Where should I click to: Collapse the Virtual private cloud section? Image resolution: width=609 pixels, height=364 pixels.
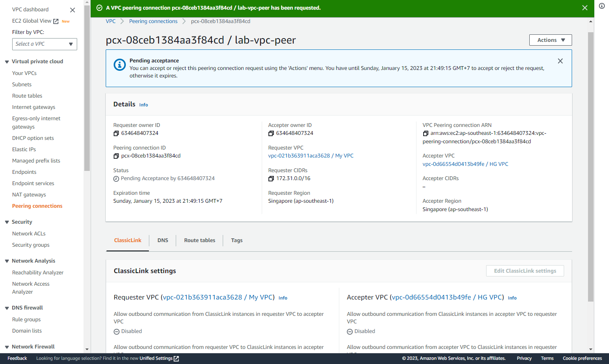pos(7,62)
